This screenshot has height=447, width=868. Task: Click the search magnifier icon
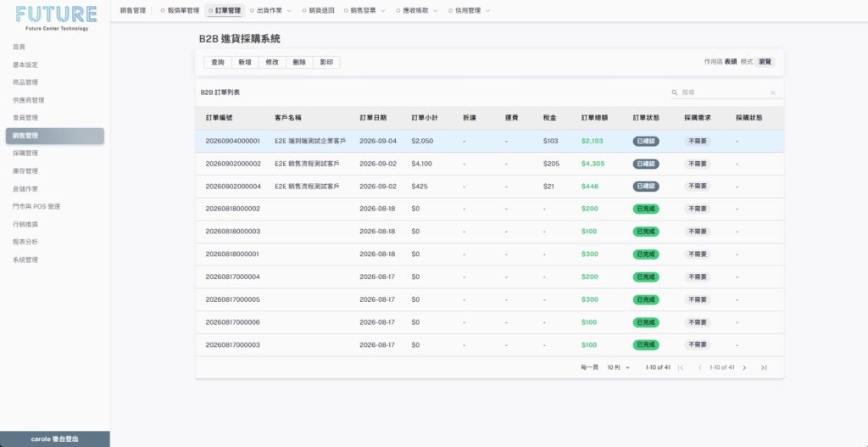click(675, 93)
